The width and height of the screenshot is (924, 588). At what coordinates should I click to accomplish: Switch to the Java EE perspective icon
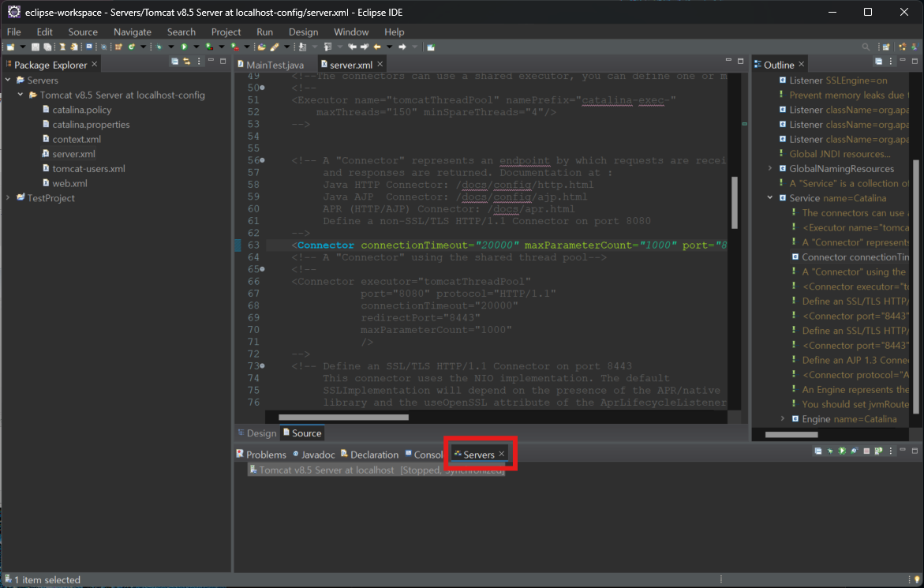coord(903,47)
